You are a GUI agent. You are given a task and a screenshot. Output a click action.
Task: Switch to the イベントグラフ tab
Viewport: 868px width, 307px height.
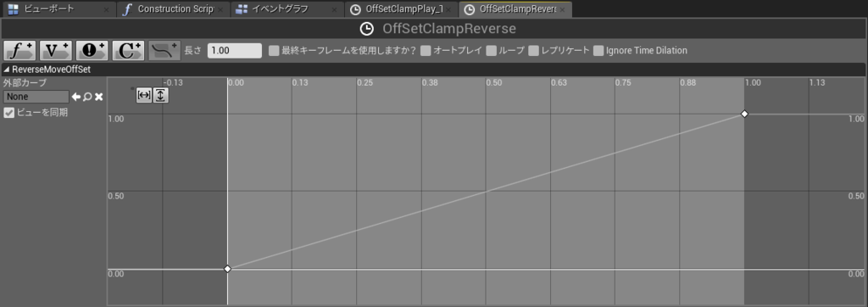287,9
